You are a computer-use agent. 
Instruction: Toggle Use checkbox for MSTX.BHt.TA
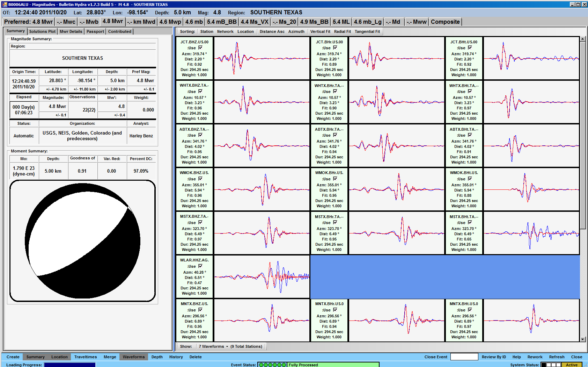470,222
